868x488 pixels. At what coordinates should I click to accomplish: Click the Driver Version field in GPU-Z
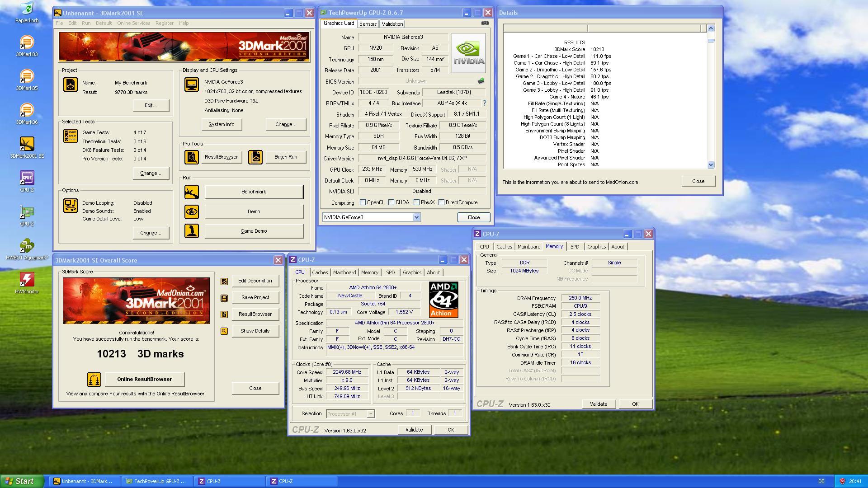tap(422, 158)
